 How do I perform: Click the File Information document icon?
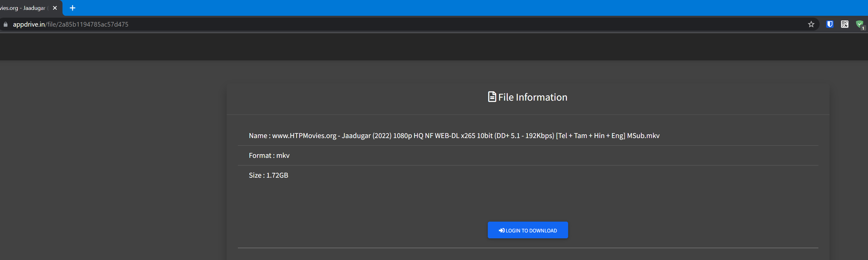click(x=492, y=97)
